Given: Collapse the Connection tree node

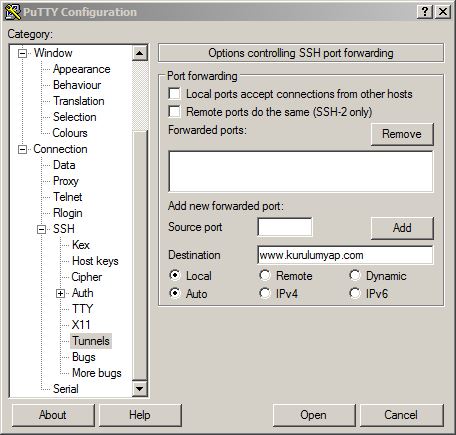Looking at the screenshot, I should [x=22, y=149].
